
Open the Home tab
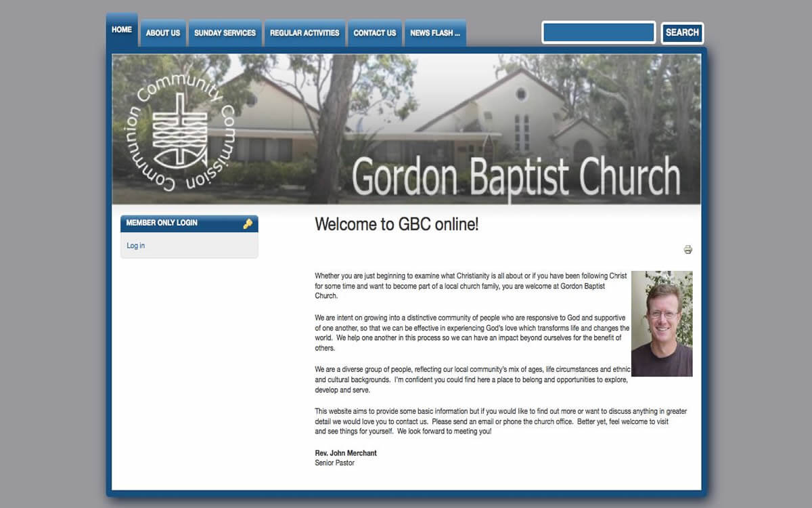pos(122,30)
